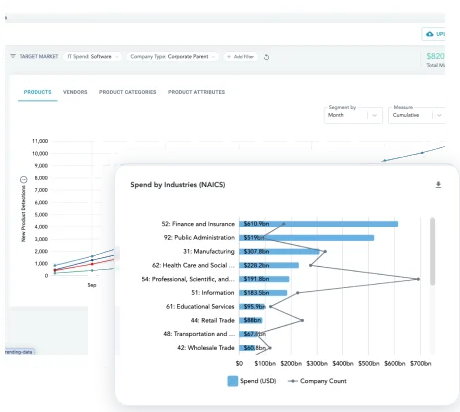
Task: Click the Company Count point for Retail Trade
Action: (x=302, y=320)
